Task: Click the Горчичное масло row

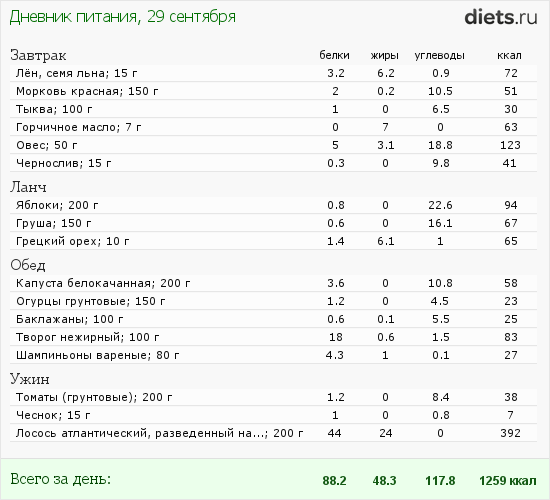Action: click(x=273, y=127)
